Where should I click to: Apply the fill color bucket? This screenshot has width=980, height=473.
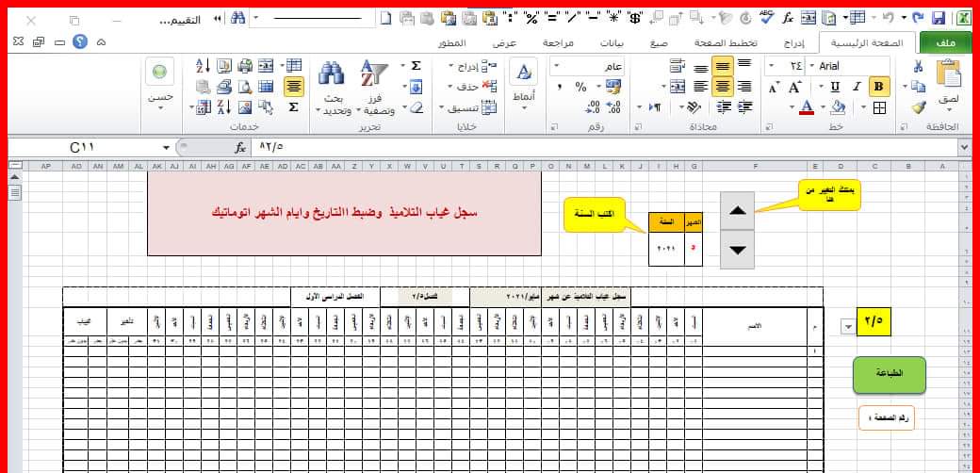[x=838, y=107]
